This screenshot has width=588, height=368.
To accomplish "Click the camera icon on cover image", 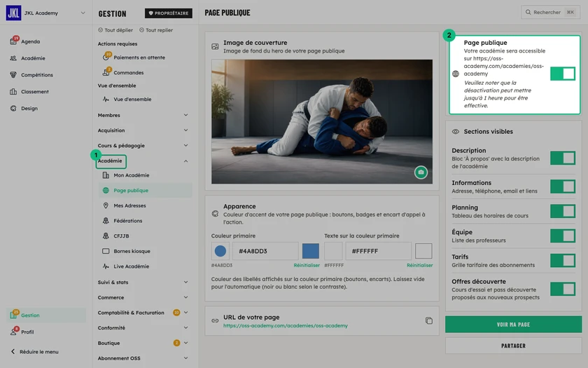I will (421, 172).
